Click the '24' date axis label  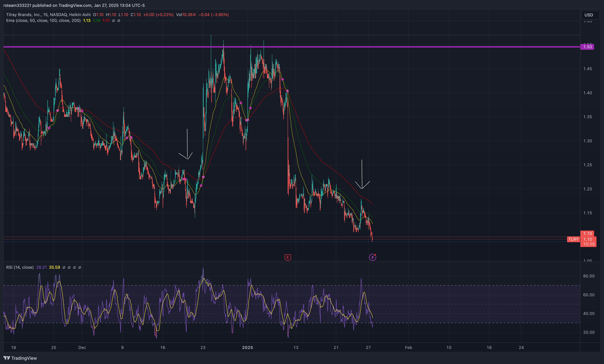(x=521, y=348)
